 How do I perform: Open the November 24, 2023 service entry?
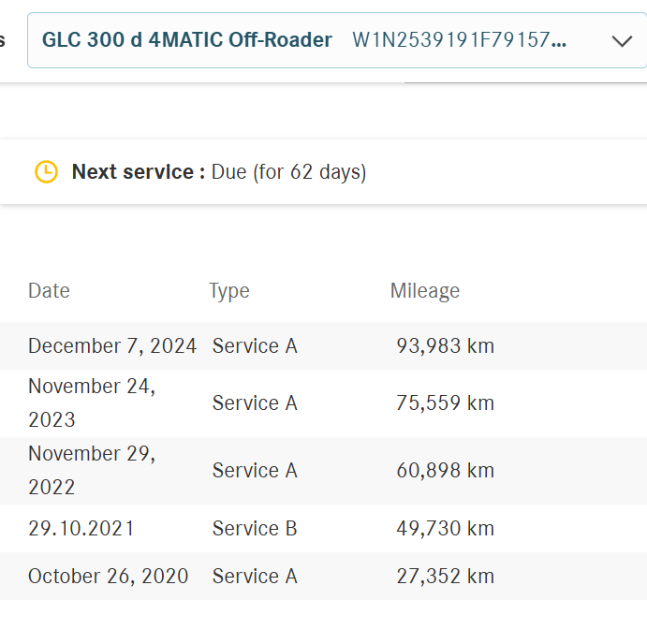coord(324,403)
